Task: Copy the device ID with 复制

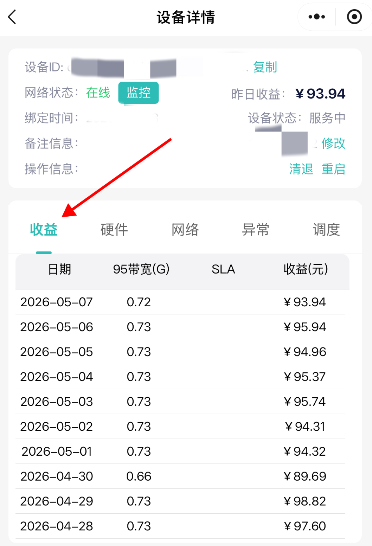Action: (x=265, y=67)
